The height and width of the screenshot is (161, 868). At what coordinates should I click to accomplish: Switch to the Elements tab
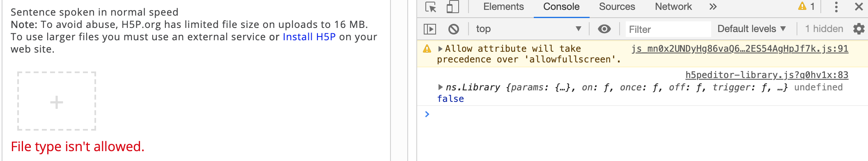503,7
